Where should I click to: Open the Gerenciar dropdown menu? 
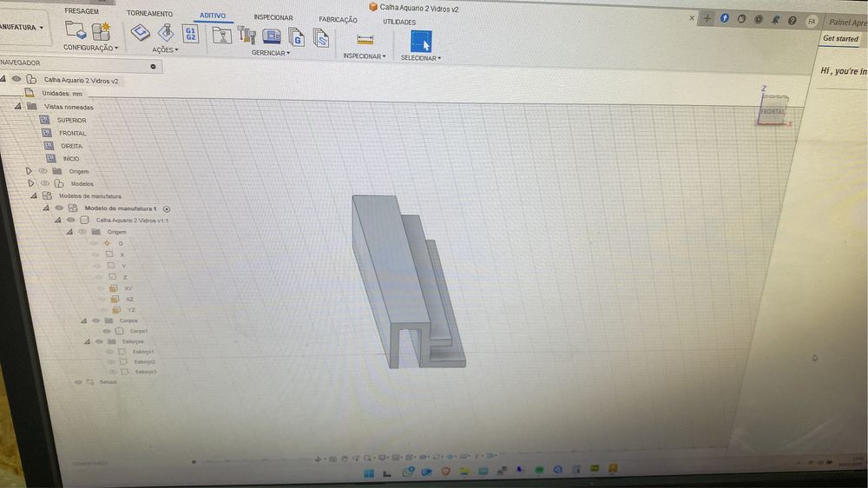[270, 53]
